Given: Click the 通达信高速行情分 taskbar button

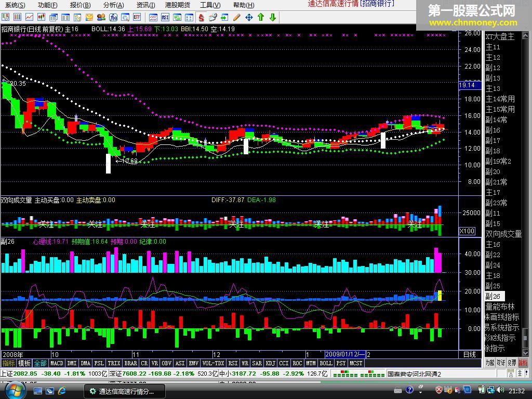Looking at the screenshot, I should [125, 391].
